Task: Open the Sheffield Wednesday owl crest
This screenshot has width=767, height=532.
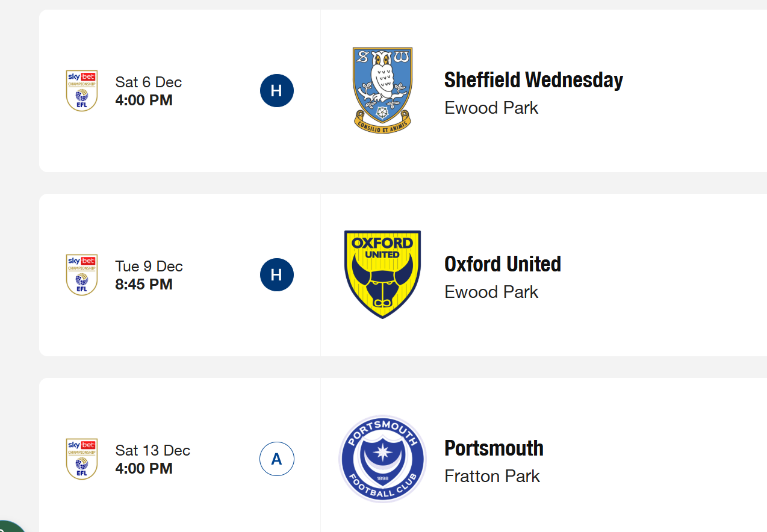Action: pos(382,90)
